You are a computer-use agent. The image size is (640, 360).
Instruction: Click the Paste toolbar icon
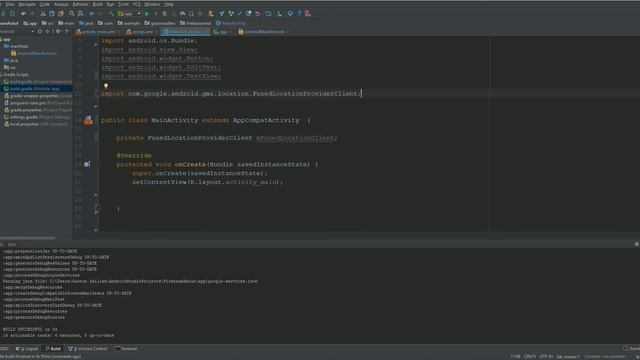pos(61,13)
